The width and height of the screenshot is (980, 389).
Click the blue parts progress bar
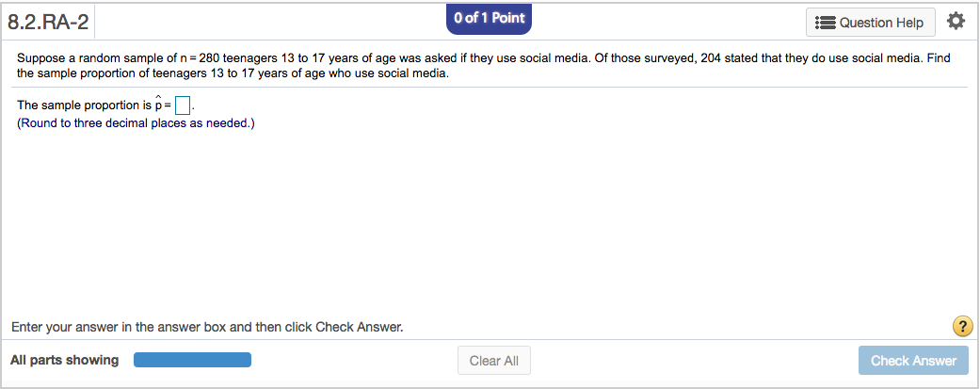tap(192, 360)
